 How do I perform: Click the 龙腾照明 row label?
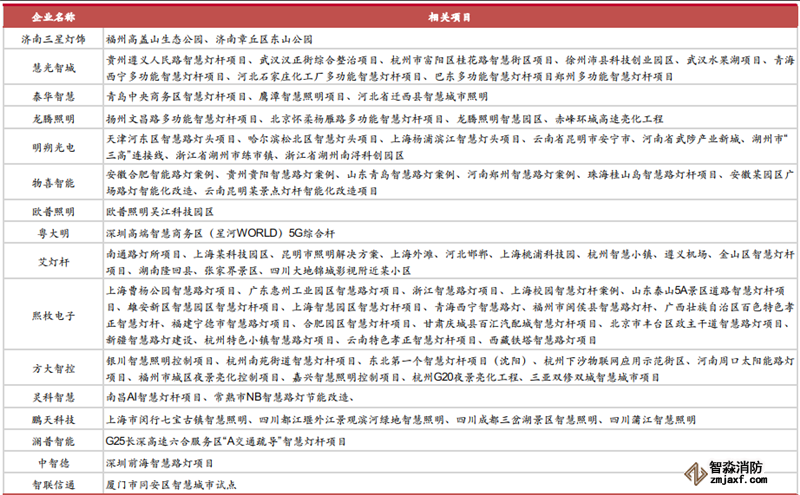pyautogui.click(x=51, y=117)
